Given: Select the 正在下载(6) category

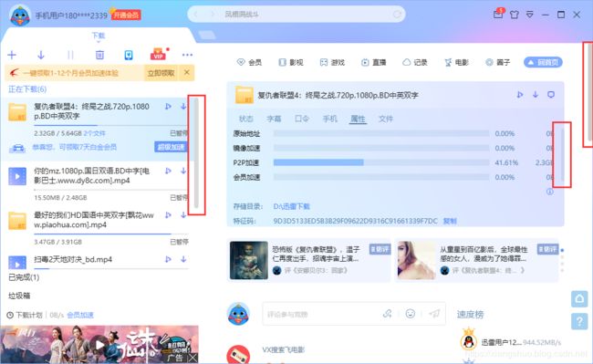Looking at the screenshot, I should click(x=27, y=89).
